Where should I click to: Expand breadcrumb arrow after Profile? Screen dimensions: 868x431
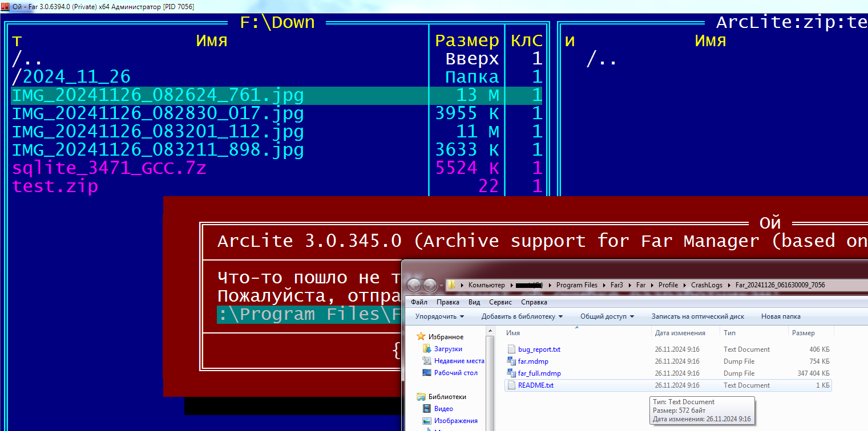pyautogui.click(x=685, y=285)
